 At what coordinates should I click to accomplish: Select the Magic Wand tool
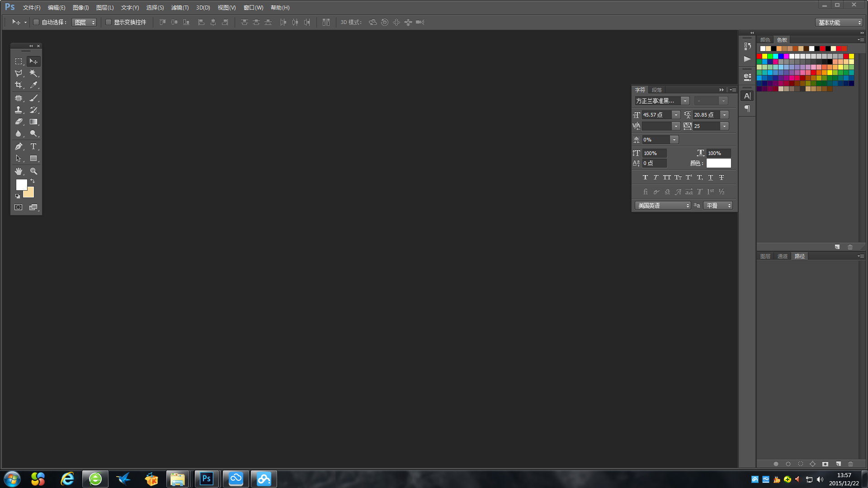tap(33, 73)
